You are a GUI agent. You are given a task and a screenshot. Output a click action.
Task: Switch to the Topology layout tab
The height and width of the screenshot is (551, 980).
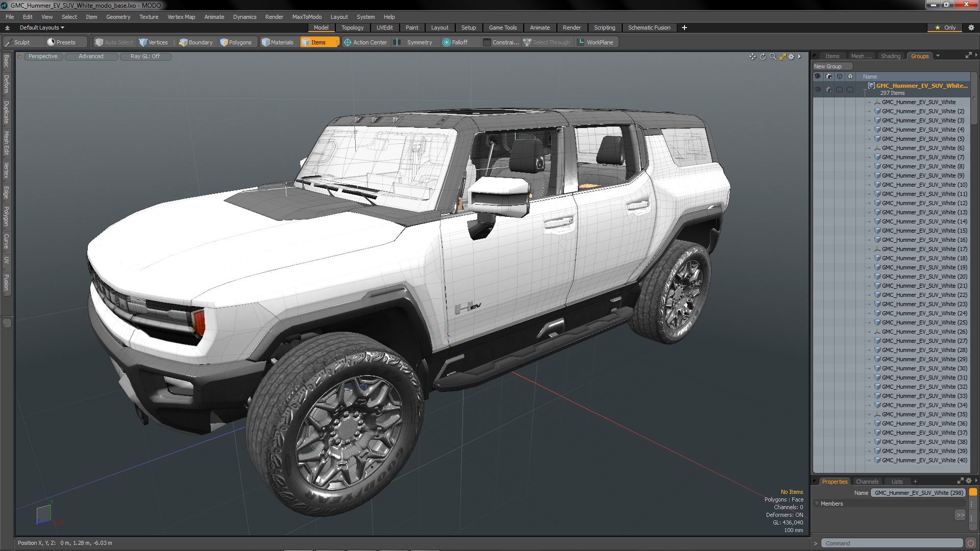352,28
